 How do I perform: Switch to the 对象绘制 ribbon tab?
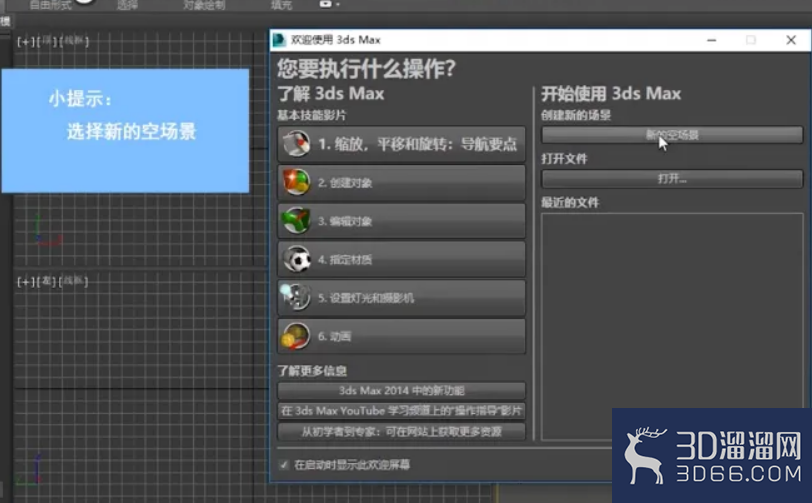point(204,5)
